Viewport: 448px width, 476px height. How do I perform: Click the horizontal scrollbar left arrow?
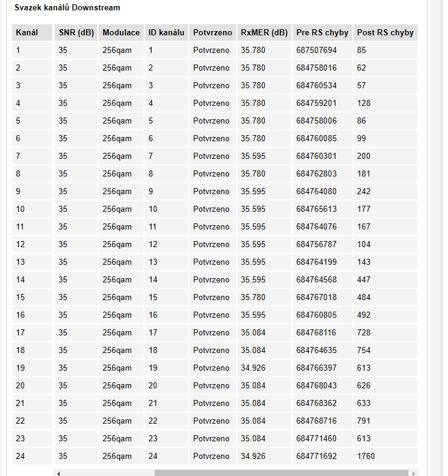(58, 472)
